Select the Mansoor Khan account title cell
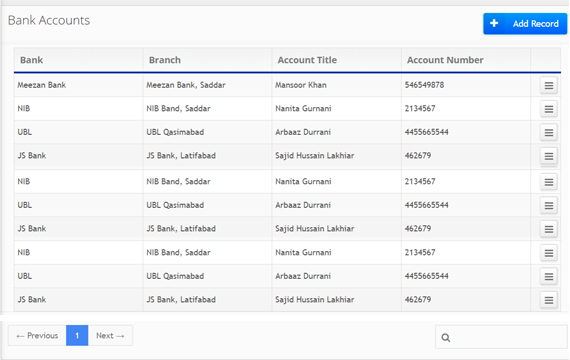The image size is (570, 360). tap(337, 85)
